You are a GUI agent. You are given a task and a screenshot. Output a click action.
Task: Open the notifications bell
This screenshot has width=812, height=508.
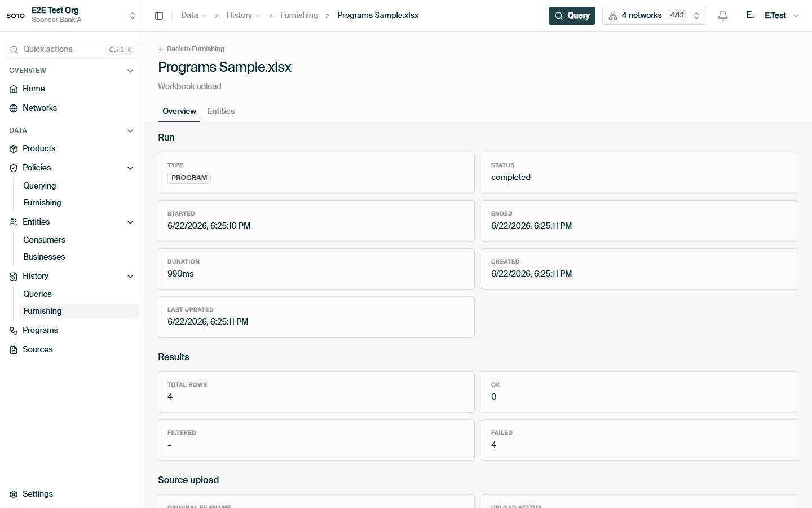click(723, 16)
